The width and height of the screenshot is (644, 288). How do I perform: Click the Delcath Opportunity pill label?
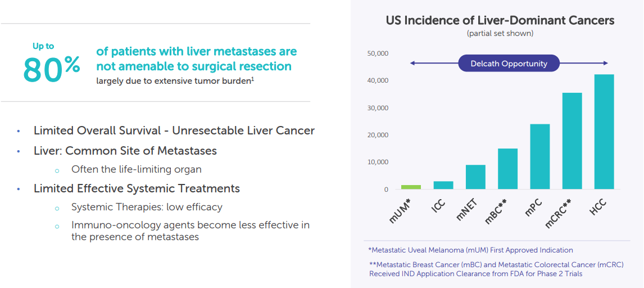[x=509, y=64]
